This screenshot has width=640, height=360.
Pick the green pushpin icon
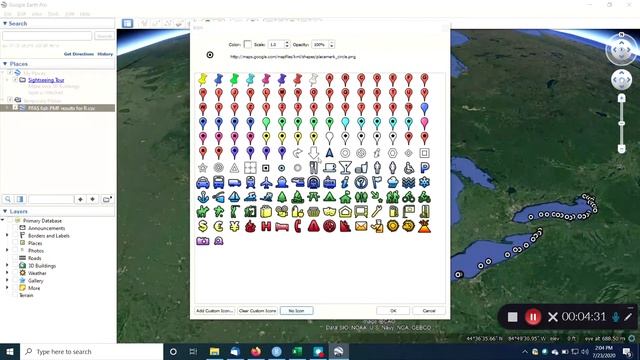234,79
